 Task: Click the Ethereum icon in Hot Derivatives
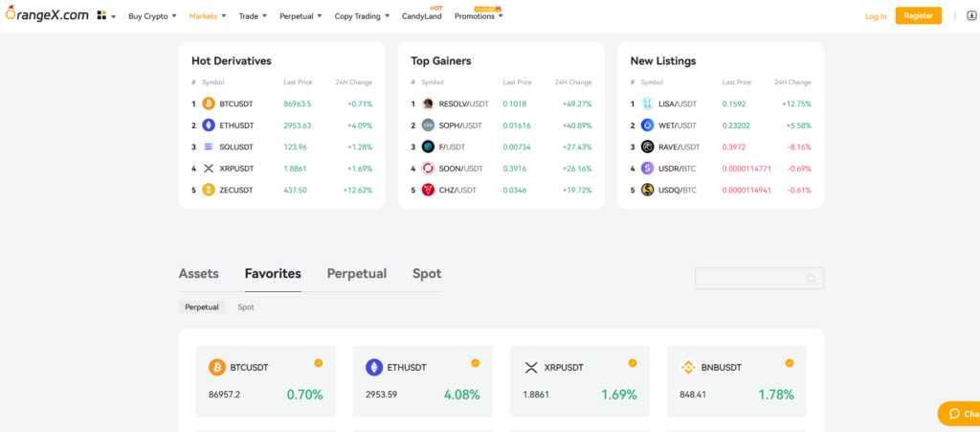pos(209,125)
